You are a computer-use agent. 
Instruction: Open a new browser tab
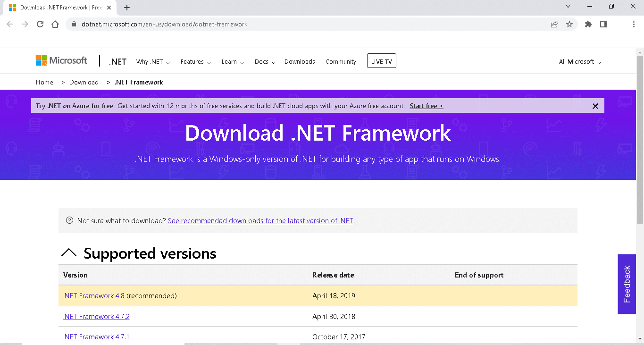click(x=127, y=8)
